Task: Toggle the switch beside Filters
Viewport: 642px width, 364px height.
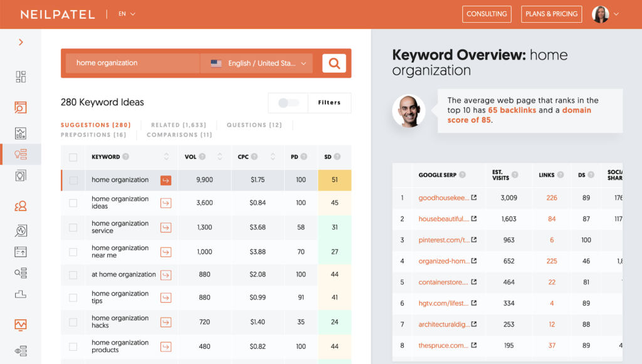Action: click(x=288, y=103)
